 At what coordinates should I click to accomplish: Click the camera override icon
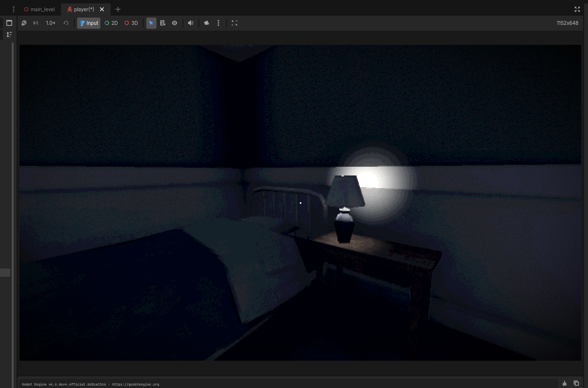(x=207, y=23)
